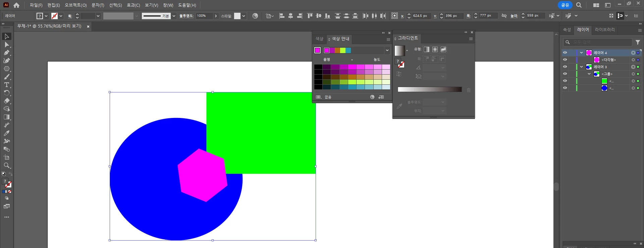The image size is (644, 248).
Task: Open harmony rules dropdown in Color Guide
Action: click(x=387, y=50)
